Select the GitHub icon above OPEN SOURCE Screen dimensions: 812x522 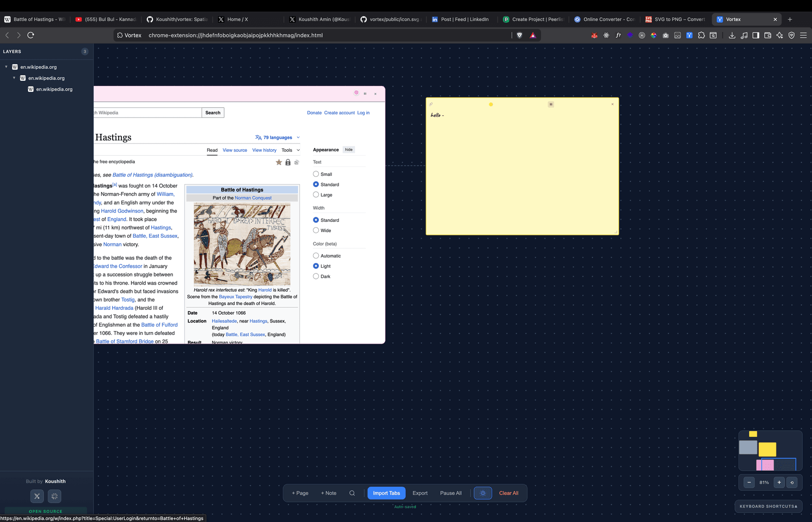pos(54,496)
